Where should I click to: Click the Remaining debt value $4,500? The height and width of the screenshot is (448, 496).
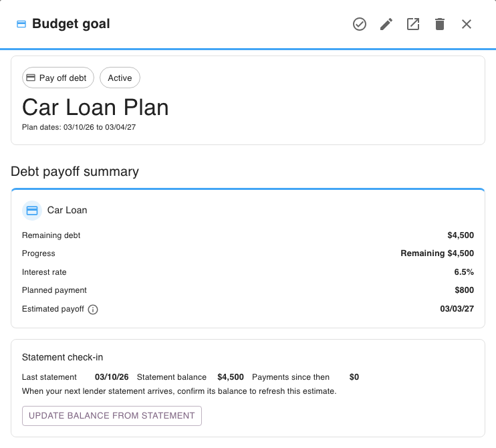[461, 235]
